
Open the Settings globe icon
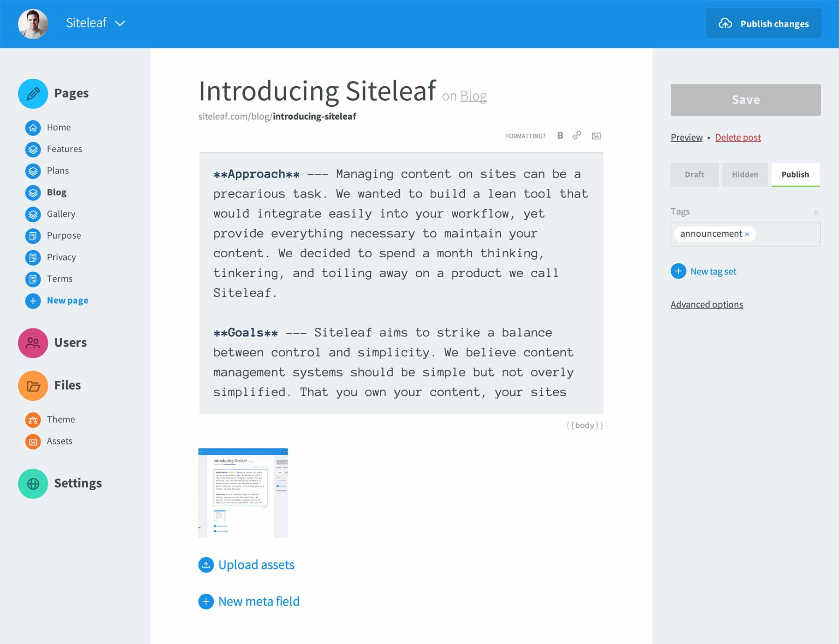(x=33, y=484)
